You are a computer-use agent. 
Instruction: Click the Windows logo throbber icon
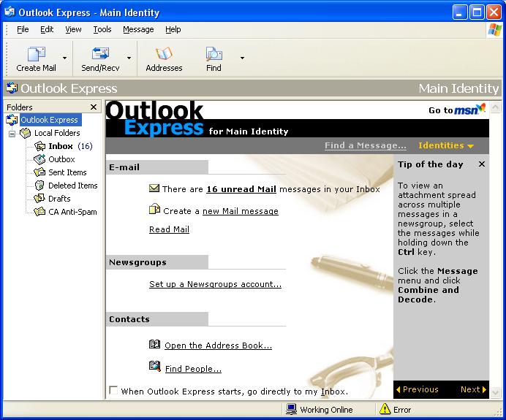click(495, 30)
